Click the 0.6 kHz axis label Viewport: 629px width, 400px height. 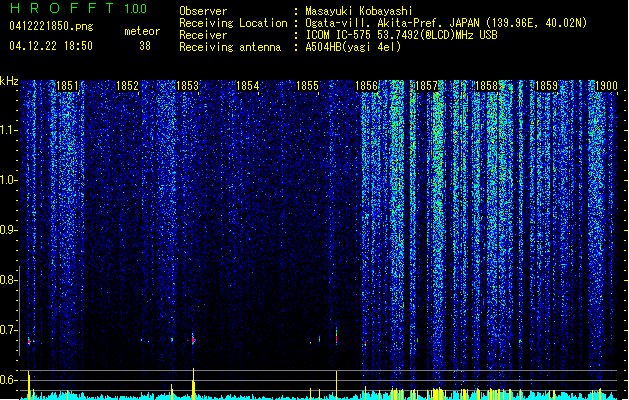click(9, 380)
